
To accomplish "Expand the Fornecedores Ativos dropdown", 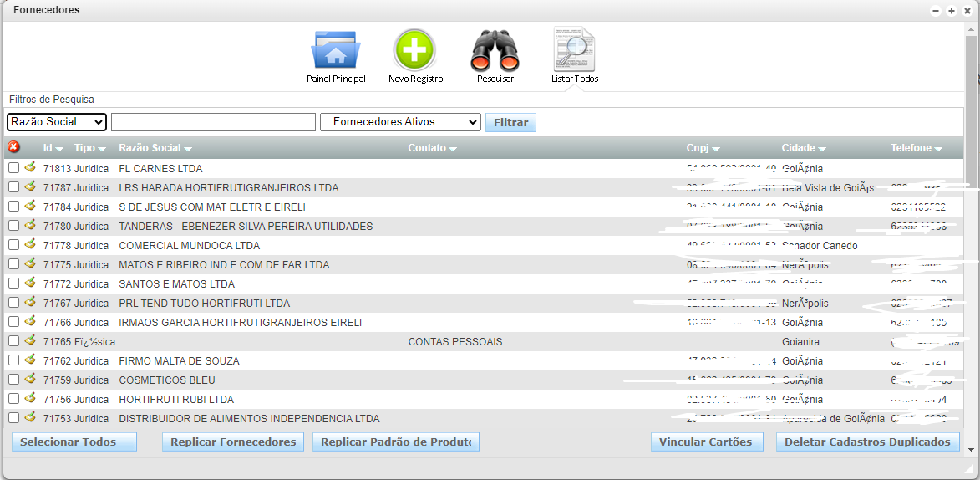I will pyautogui.click(x=400, y=122).
